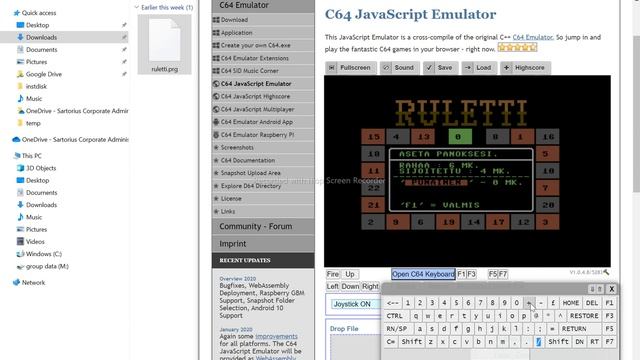Viewport: 640px width, 360px height.
Task: Open the temp folder in Explorer sidebar
Action: 33,123
